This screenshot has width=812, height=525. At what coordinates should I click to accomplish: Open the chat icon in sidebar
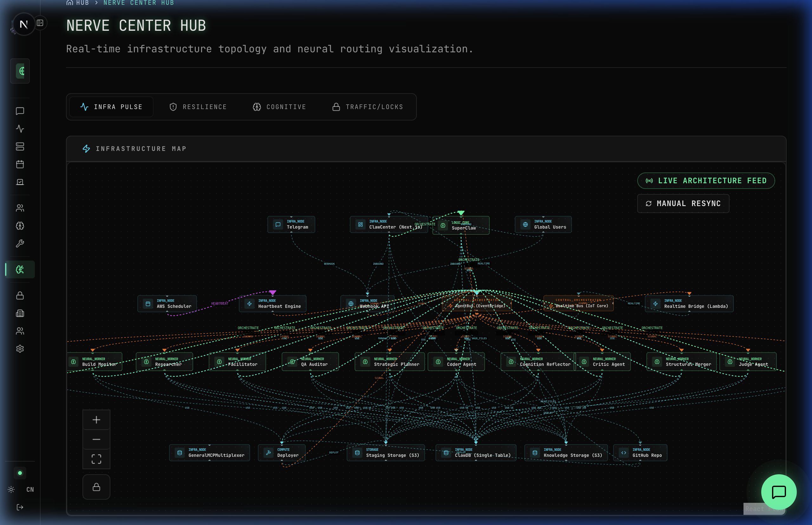click(x=20, y=111)
